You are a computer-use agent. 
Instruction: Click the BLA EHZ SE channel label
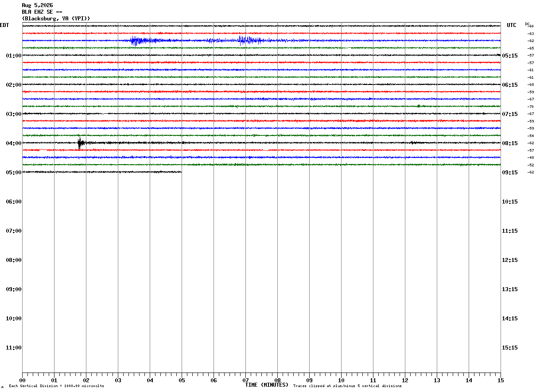pos(42,12)
